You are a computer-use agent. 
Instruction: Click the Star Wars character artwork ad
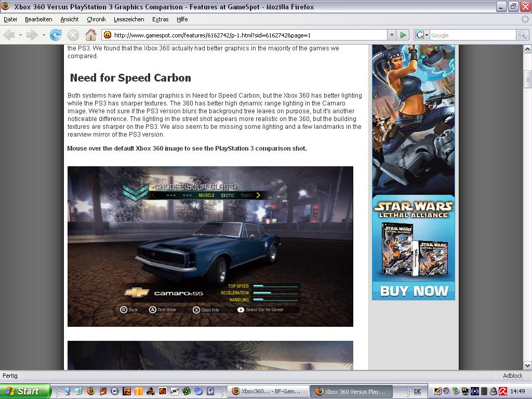tap(413, 120)
